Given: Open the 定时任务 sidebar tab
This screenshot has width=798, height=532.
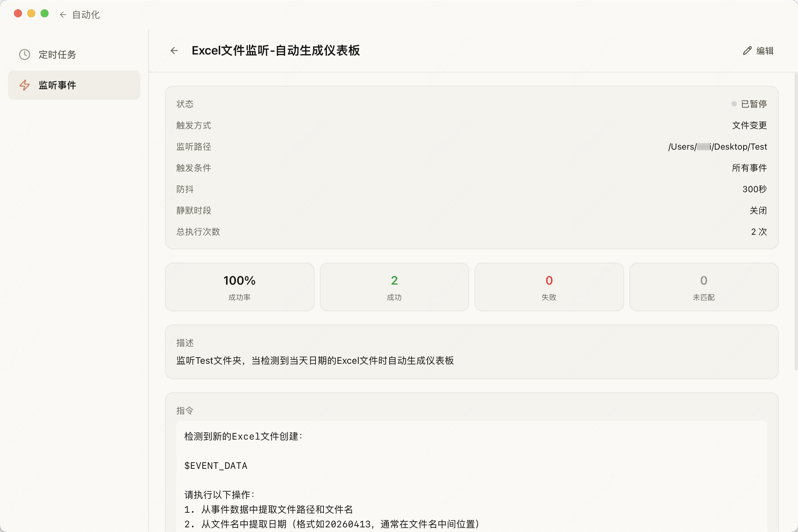Looking at the screenshot, I should pyautogui.click(x=74, y=54).
